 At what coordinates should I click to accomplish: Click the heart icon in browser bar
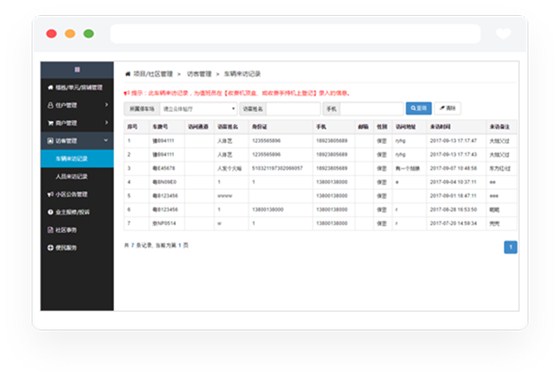pyautogui.click(x=504, y=34)
